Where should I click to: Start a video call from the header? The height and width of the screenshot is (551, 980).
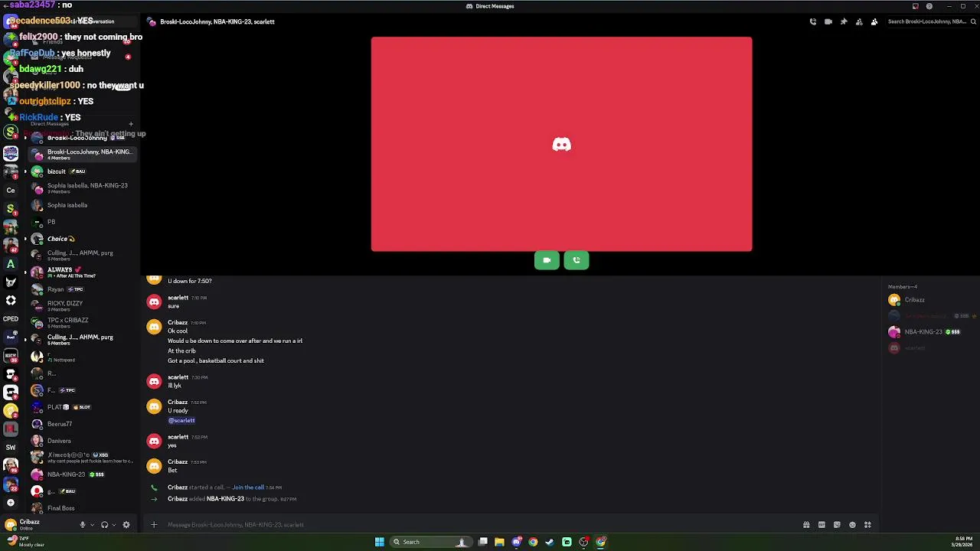click(x=828, y=21)
